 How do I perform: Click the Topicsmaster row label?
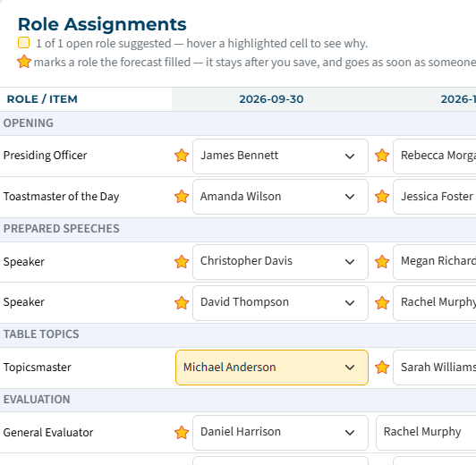(x=37, y=368)
